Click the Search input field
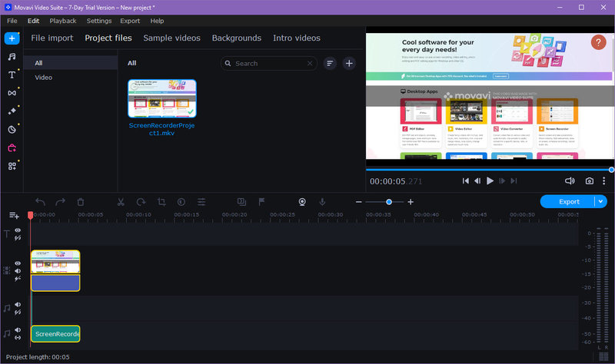 [269, 63]
